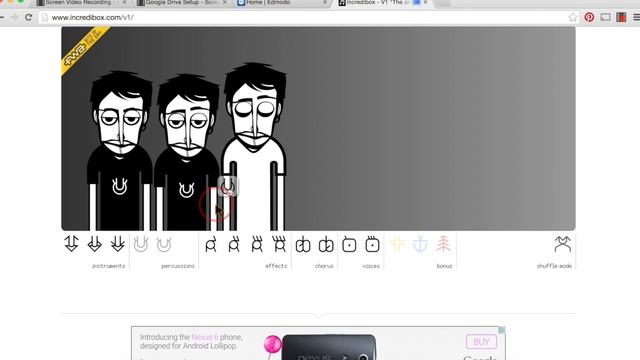Image resolution: width=640 pixels, height=360 pixels.
Task: Click the first beatboxer on the left
Action: point(120,151)
